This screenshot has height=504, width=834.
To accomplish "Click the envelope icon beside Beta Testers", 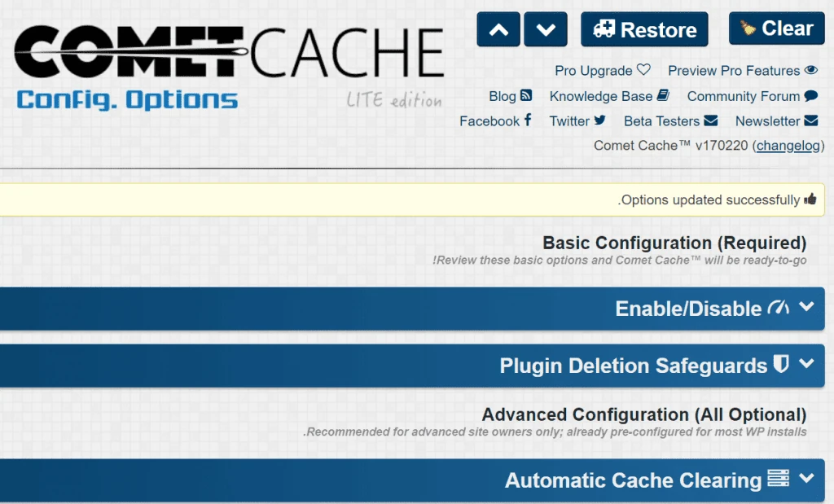I will (x=710, y=121).
